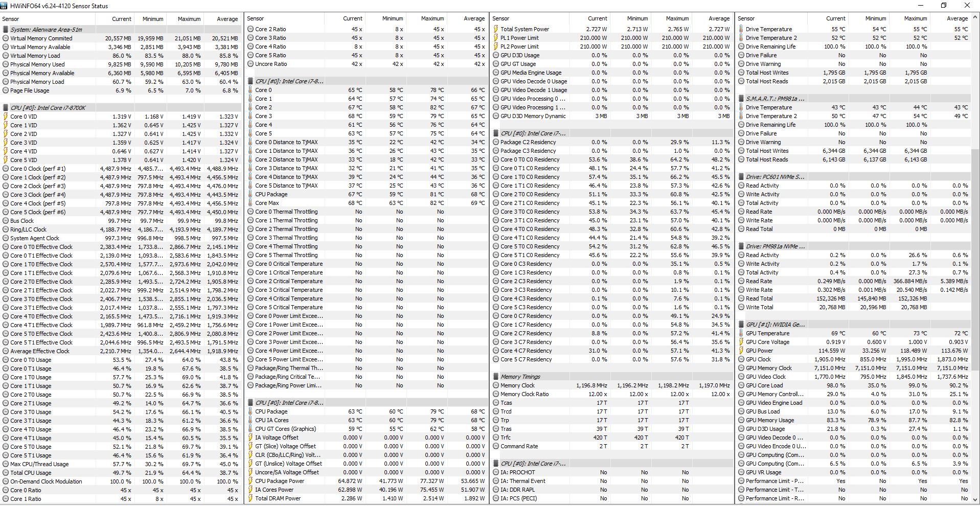Click the Minimum column header in second panel
Viewport: 980px width, 506px height.
click(385, 18)
